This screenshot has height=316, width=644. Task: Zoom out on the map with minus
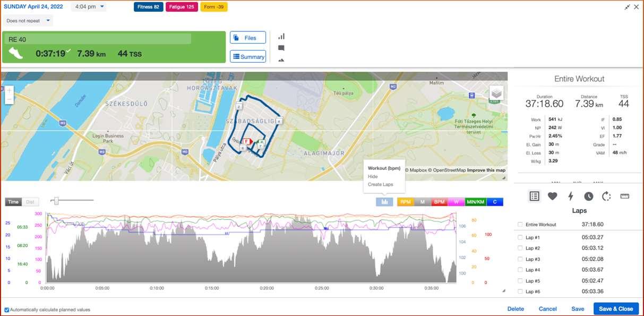pyautogui.click(x=9, y=99)
